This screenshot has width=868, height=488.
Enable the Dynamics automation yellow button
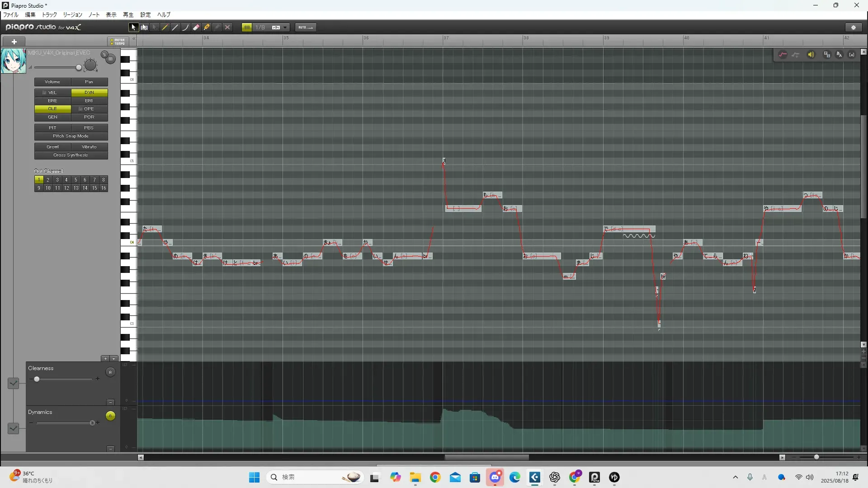(110, 416)
